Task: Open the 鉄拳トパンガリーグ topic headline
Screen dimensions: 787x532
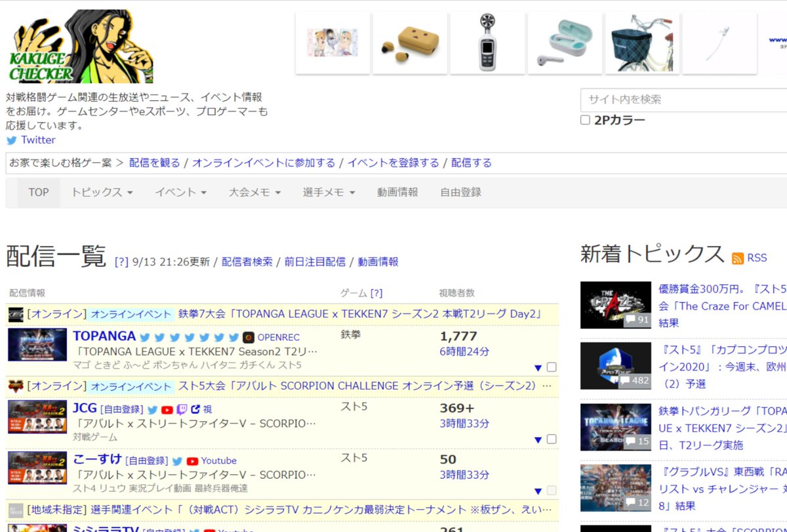Action: click(x=723, y=428)
